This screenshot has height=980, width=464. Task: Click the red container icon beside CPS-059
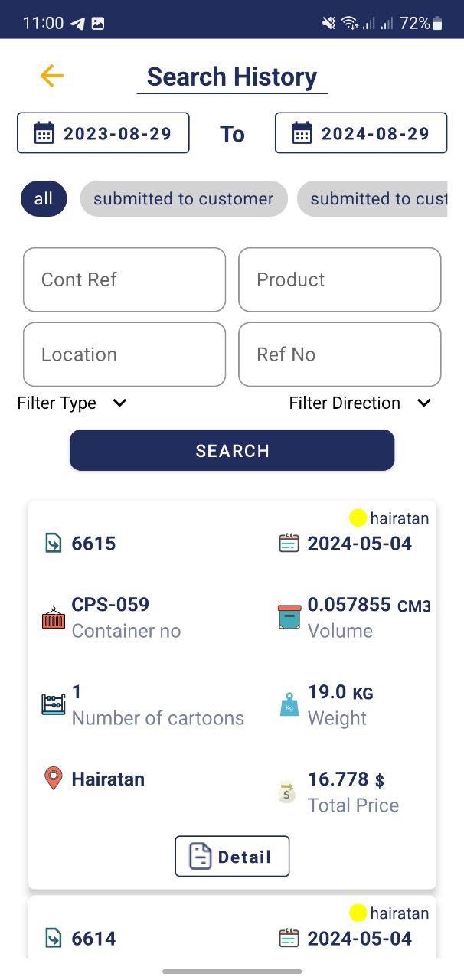pos(54,618)
